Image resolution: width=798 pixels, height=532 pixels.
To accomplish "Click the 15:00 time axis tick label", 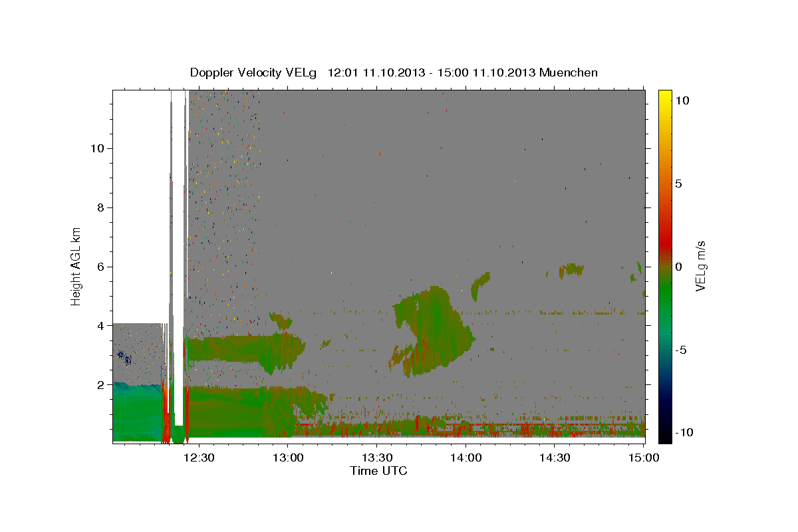I will coord(644,458).
